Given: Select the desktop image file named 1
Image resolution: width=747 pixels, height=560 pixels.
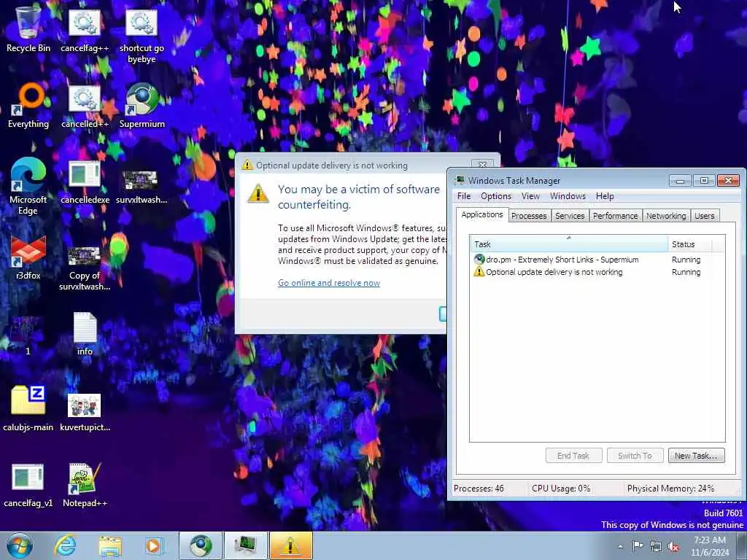Looking at the screenshot, I should click(x=28, y=335).
